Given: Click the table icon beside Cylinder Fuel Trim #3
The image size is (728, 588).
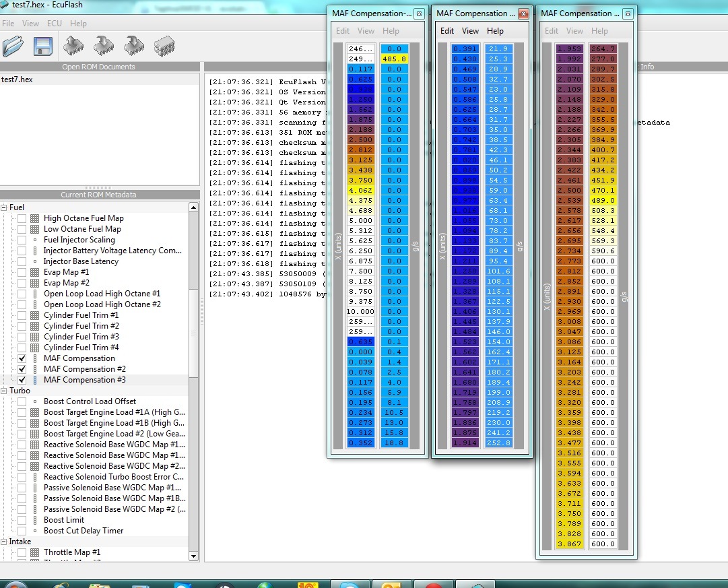Looking at the screenshot, I should point(35,337).
